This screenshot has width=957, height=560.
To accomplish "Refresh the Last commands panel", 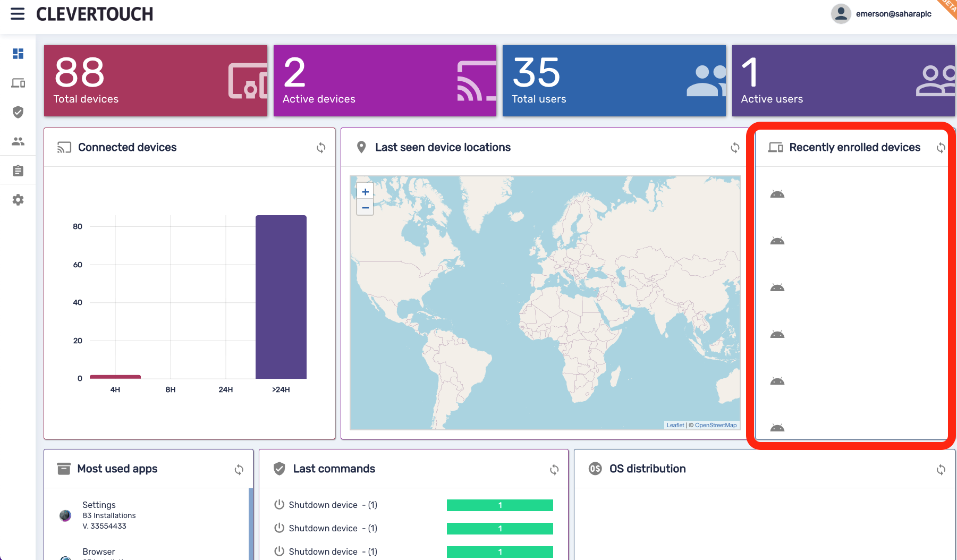I will click(x=554, y=470).
